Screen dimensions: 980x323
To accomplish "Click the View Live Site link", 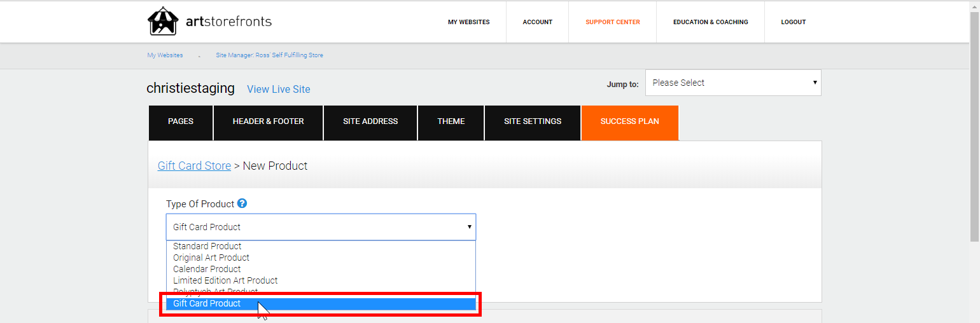I will [279, 89].
